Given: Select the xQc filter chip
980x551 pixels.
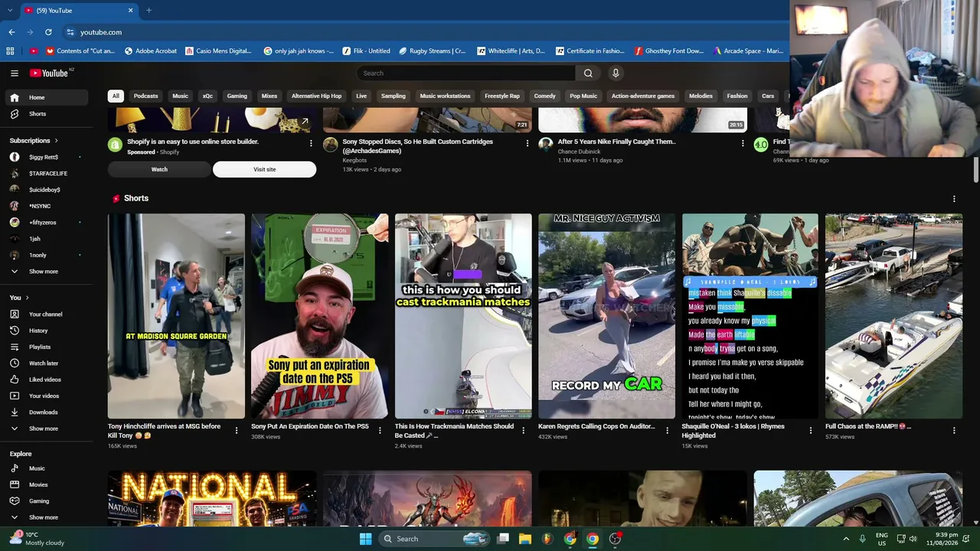Looking at the screenshot, I should [x=207, y=96].
